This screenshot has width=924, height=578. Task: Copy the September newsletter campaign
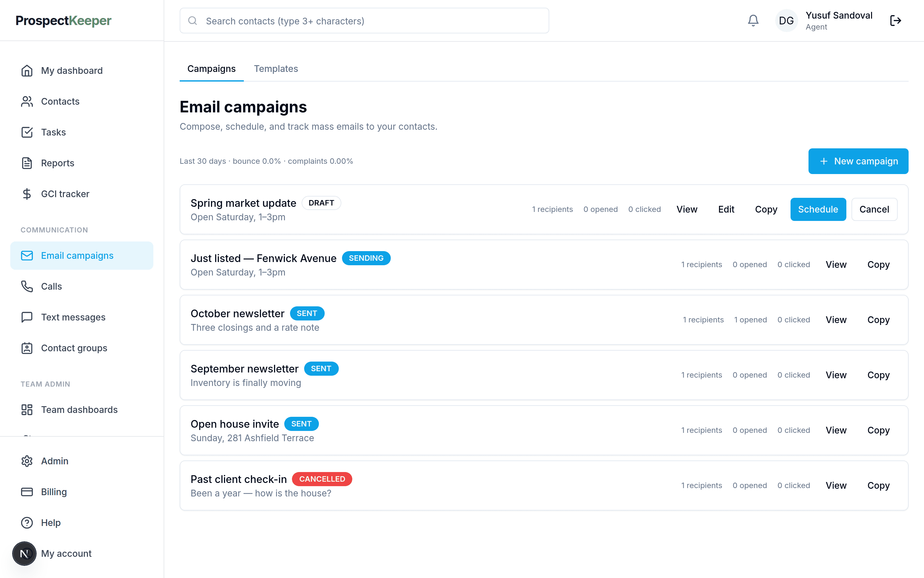pyautogui.click(x=878, y=375)
